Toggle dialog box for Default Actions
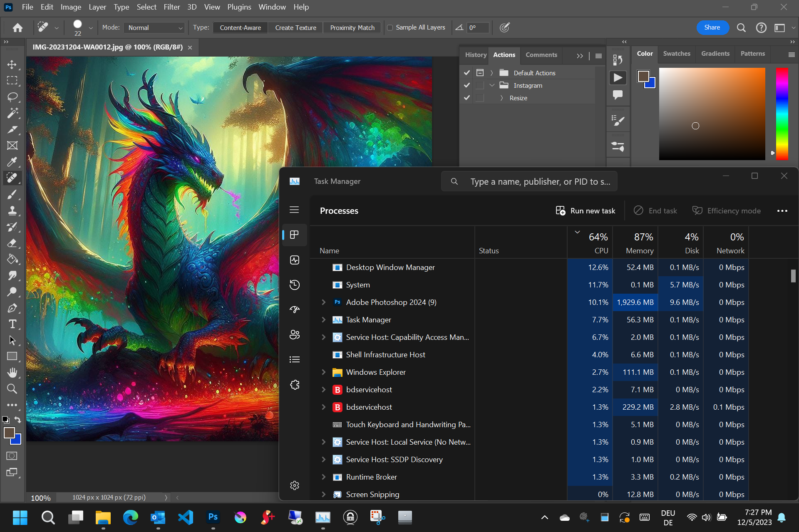Screen dimensions: 799x532 [480, 73]
